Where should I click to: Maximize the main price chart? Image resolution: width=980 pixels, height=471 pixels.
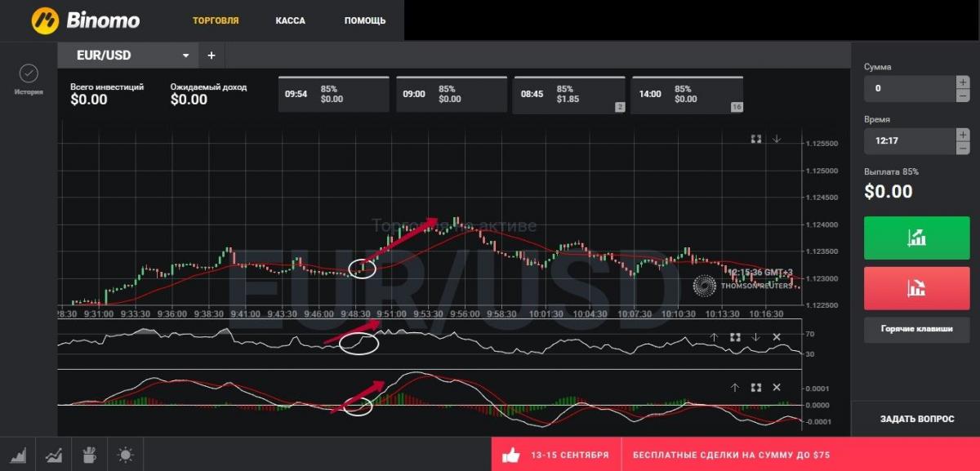(x=756, y=140)
